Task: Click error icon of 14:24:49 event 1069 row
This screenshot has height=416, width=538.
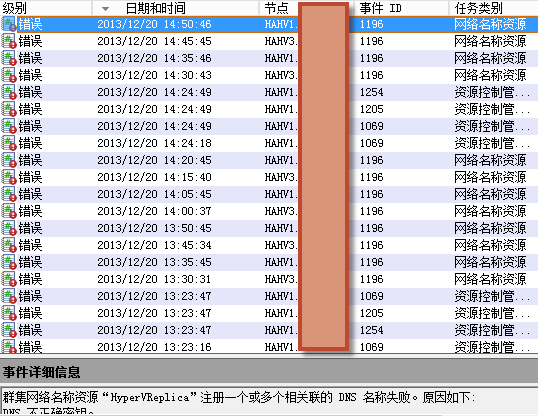Action: tap(9, 126)
